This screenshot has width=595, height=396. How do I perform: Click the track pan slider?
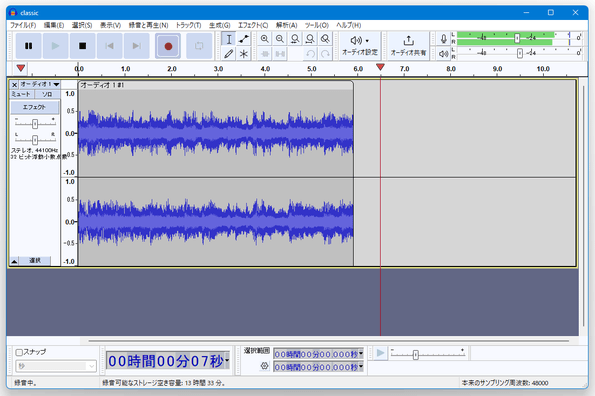35,140
